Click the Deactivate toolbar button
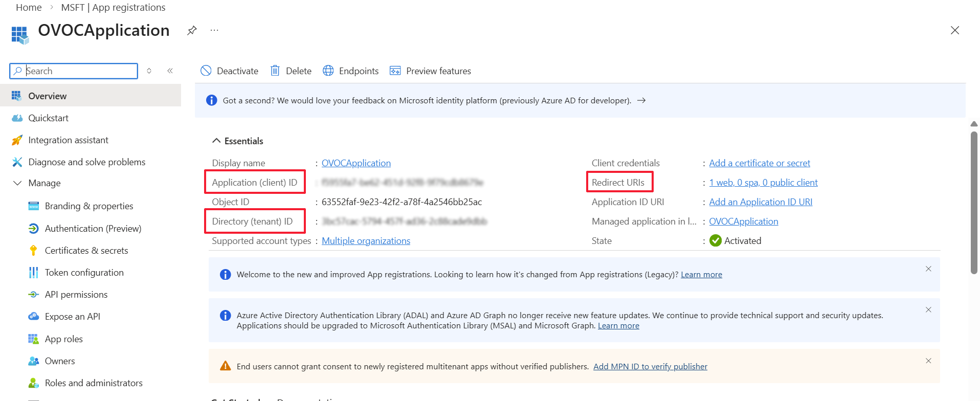Image resolution: width=980 pixels, height=401 pixels. [229, 71]
